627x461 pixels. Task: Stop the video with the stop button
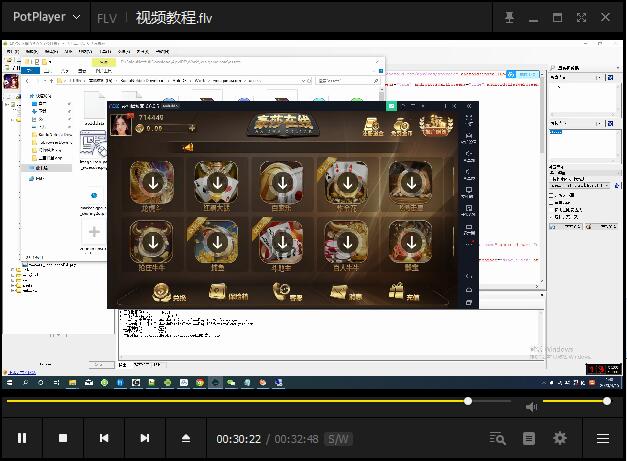(x=63, y=438)
